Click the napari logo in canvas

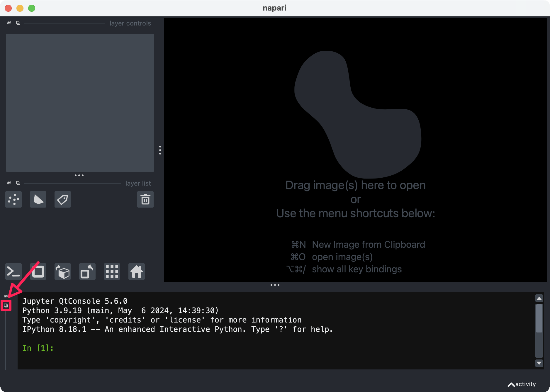click(x=358, y=114)
